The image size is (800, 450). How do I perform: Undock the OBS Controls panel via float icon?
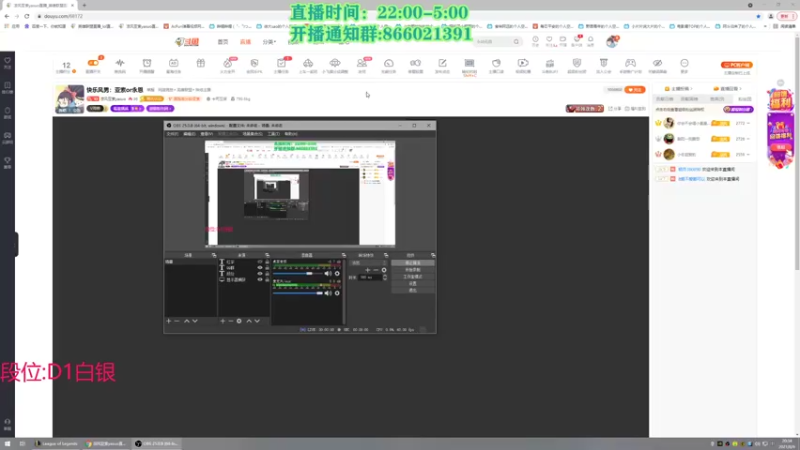click(x=433, y=255)
